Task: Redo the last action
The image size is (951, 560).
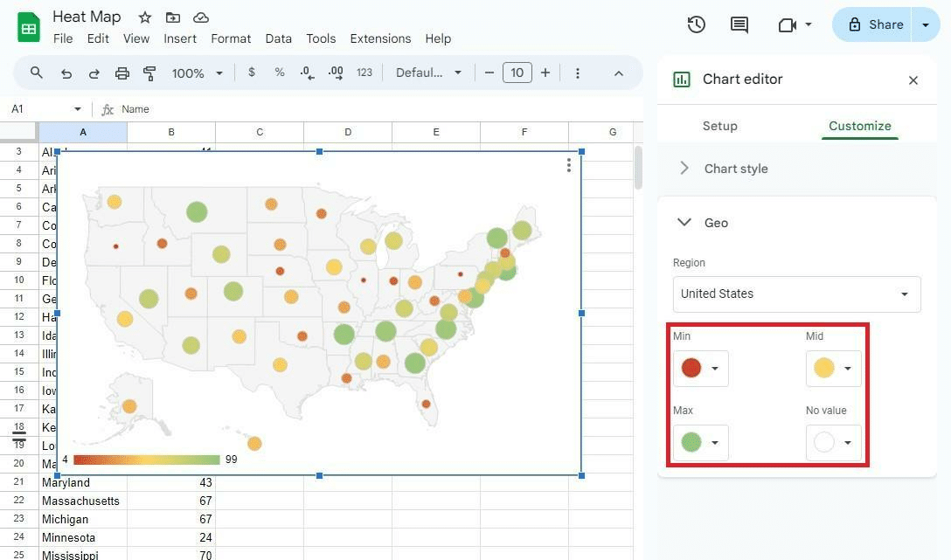Action: [94, 73]
